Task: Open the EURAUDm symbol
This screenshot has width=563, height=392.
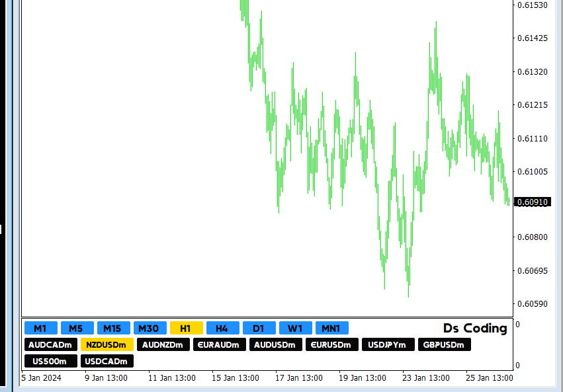Action: pyautogui.click(x=220, y=344)
